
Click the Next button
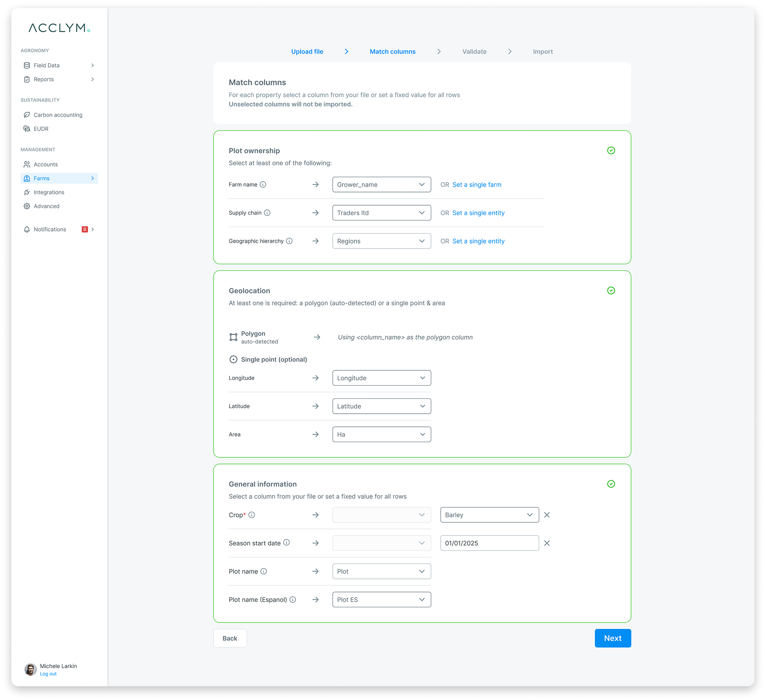tap(613, 639)
